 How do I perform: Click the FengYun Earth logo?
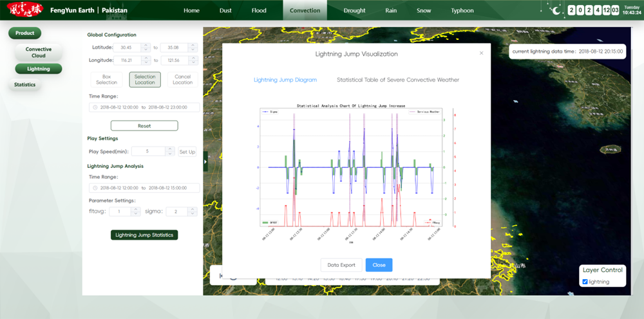pos(24,10)
